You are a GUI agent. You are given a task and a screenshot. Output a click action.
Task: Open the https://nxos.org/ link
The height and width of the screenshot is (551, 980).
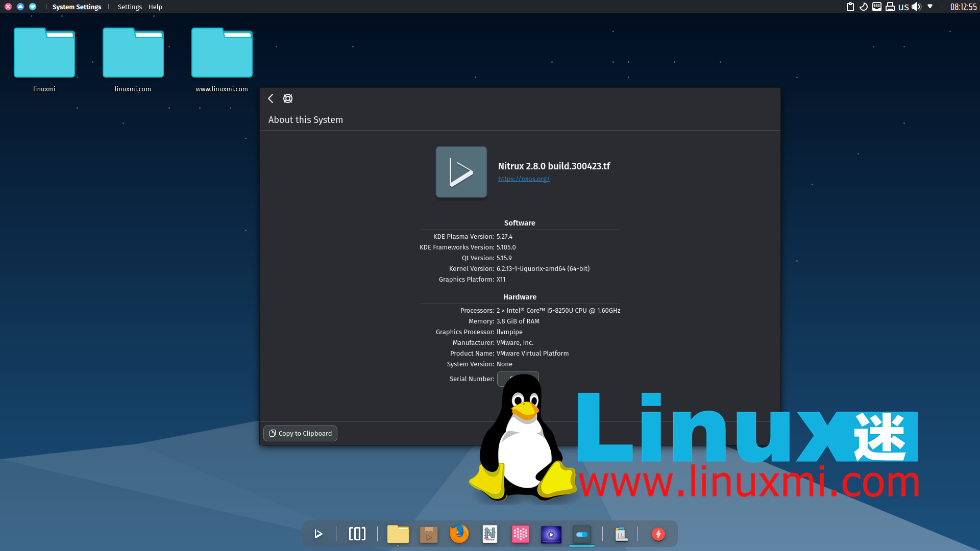[524, 179]
